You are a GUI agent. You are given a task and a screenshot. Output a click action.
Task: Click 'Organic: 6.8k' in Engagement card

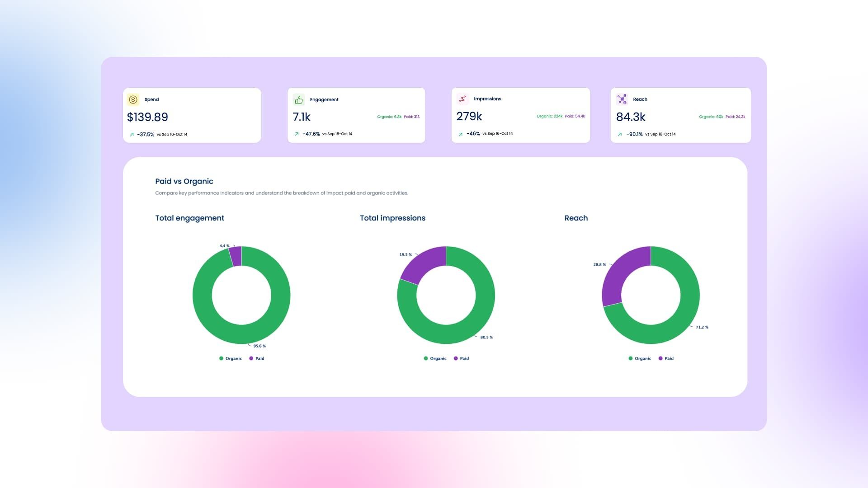click(389, 117)
